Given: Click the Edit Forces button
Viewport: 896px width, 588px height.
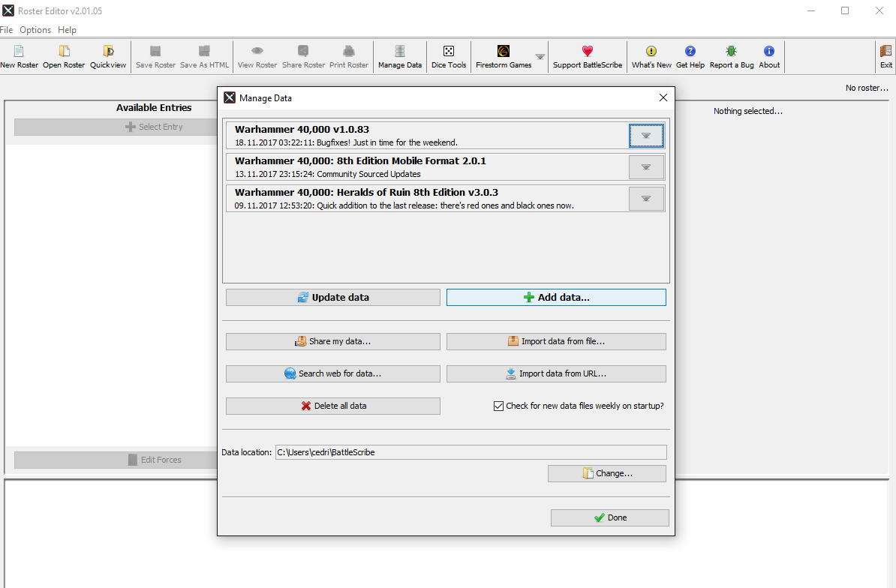Looking at the screenshot, I should [x=116, y=460].
